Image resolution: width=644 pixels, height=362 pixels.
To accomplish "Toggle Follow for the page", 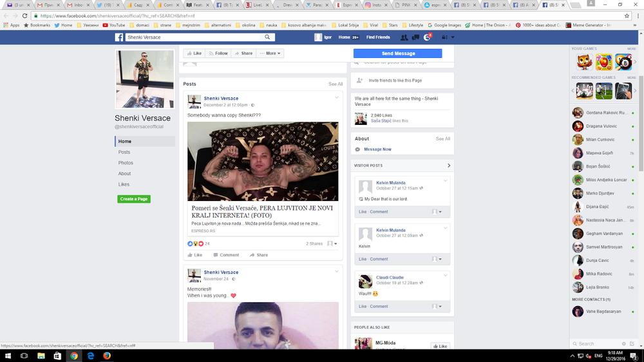I will click(x=218, y=53).
